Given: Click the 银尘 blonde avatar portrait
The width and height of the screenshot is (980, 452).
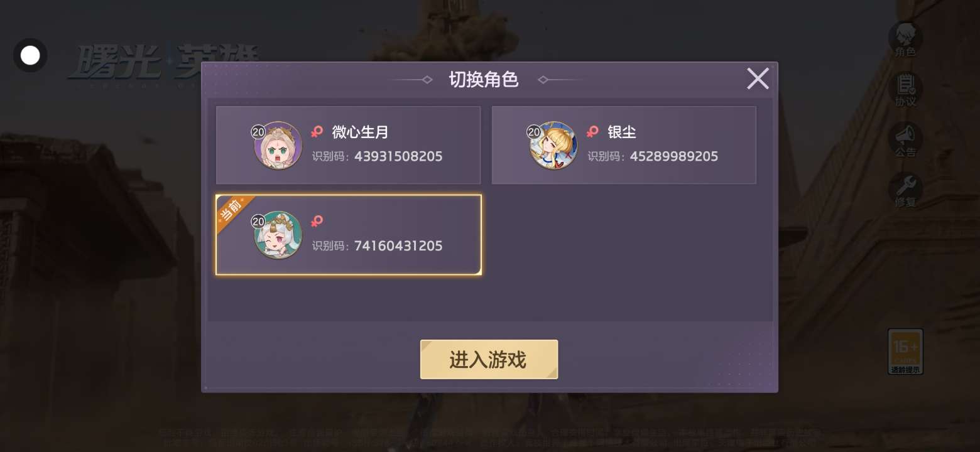Looking at the screenshot, I should pos(553,146).
